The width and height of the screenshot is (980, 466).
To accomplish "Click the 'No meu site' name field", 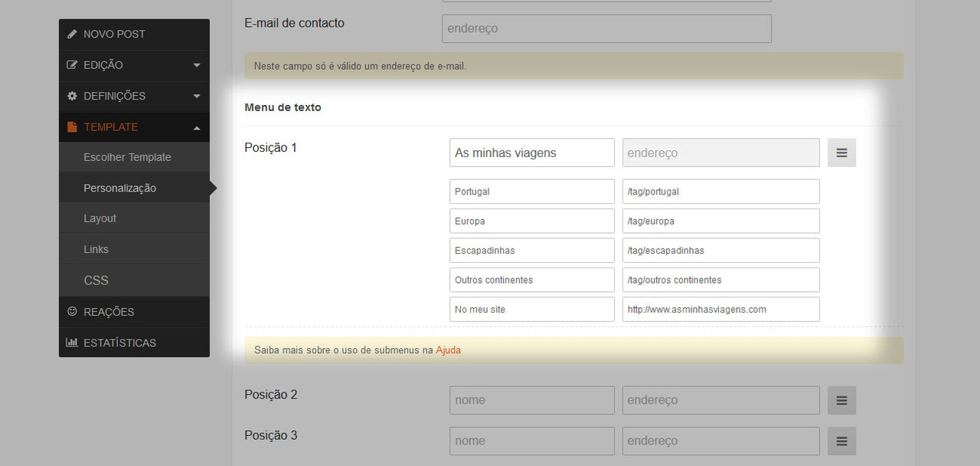I will [x=532, y=309].
